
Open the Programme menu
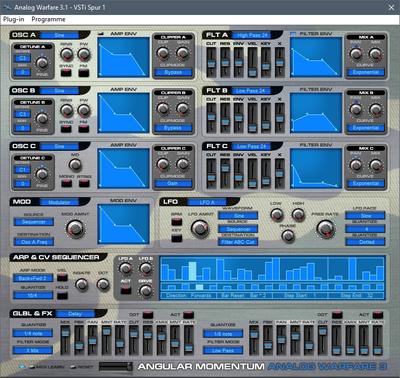(48, 19)
